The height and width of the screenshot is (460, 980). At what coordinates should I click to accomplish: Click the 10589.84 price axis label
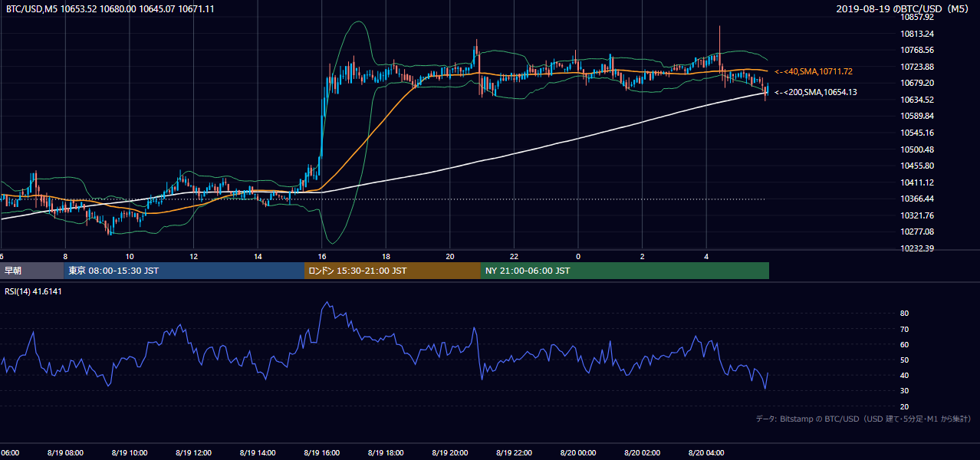click(916, 117)
